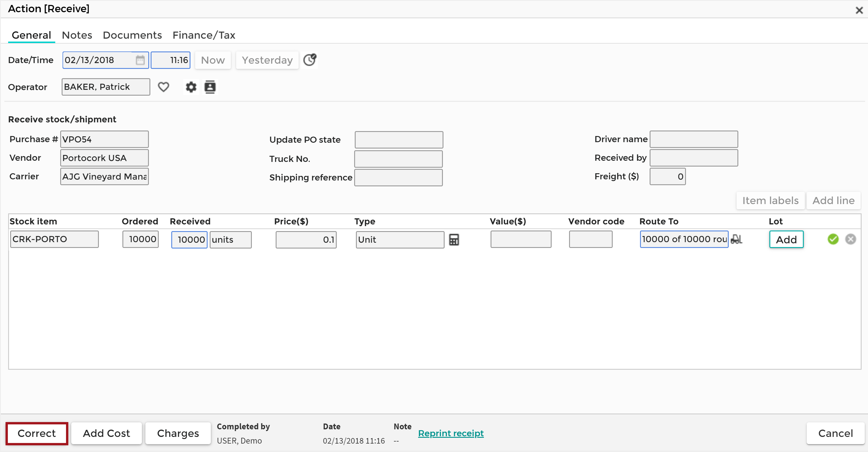868x452 pixels.
Task: Click the Shipping reference field
Action: pos(398,178)
